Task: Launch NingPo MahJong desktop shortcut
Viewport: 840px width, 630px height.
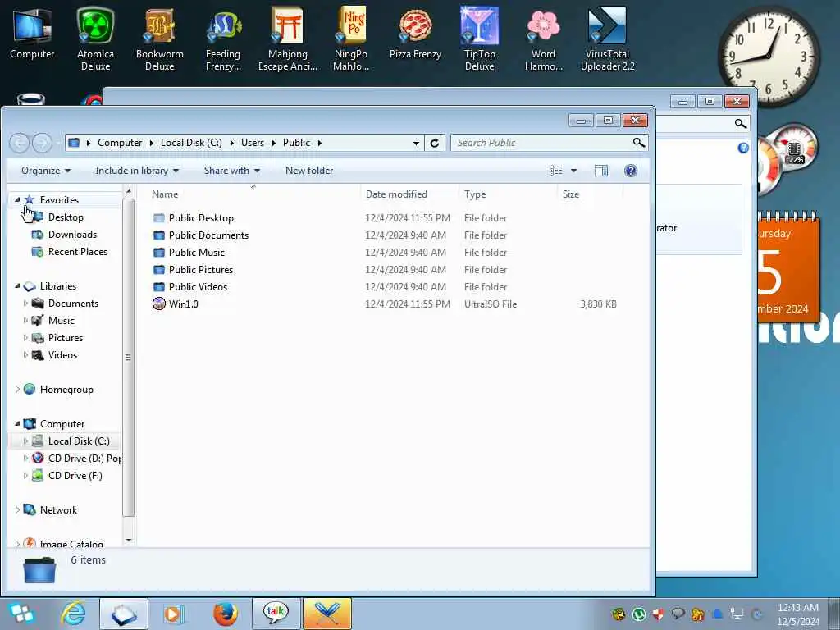Action: [351, 39]
